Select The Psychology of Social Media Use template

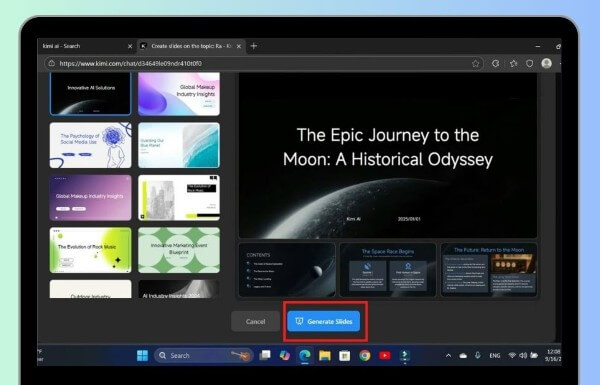tap(90, 145)
